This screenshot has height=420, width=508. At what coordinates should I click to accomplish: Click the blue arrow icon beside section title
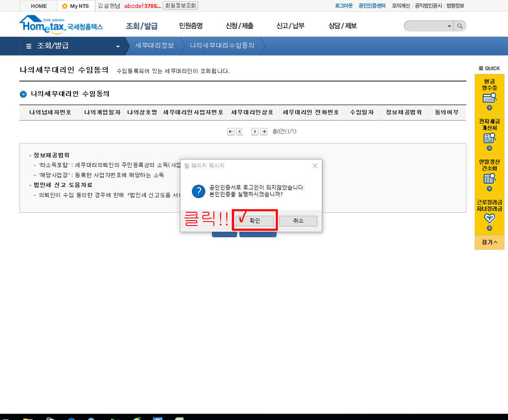[x=23, y=94]
